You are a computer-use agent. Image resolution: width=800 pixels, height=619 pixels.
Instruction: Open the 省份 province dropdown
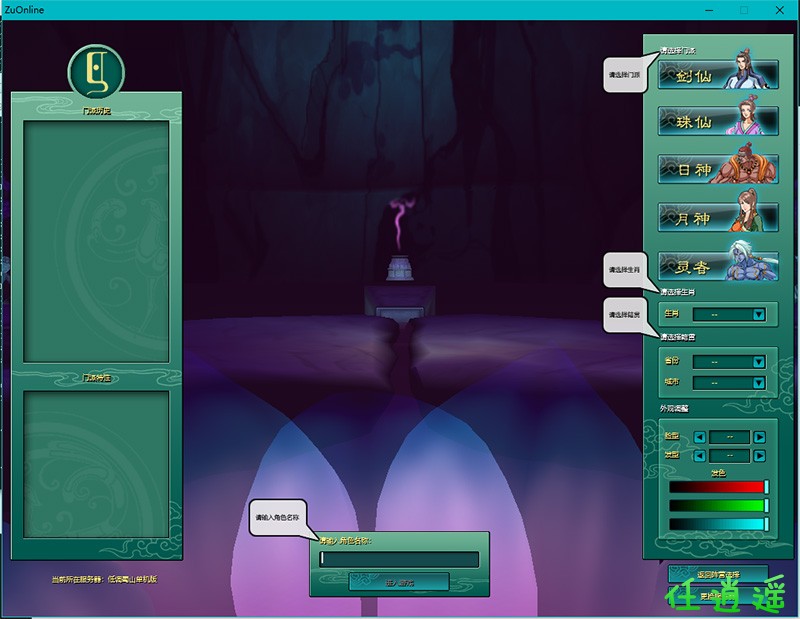point(729,362)
